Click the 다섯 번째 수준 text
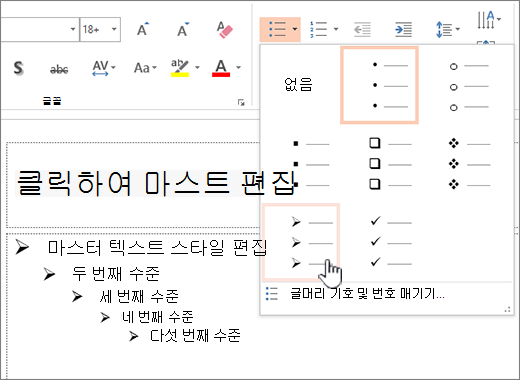This screenshot has width=520, height=380. tap(195, 336)
